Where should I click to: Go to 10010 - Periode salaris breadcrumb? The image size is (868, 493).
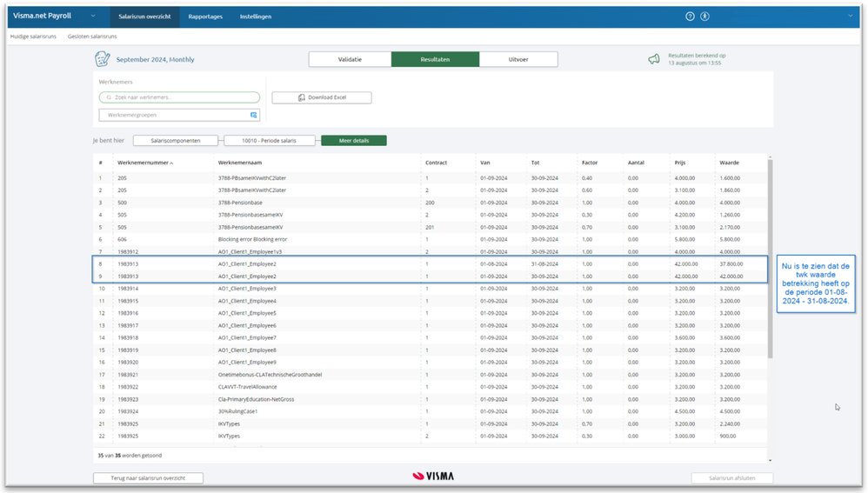[269, 141]
